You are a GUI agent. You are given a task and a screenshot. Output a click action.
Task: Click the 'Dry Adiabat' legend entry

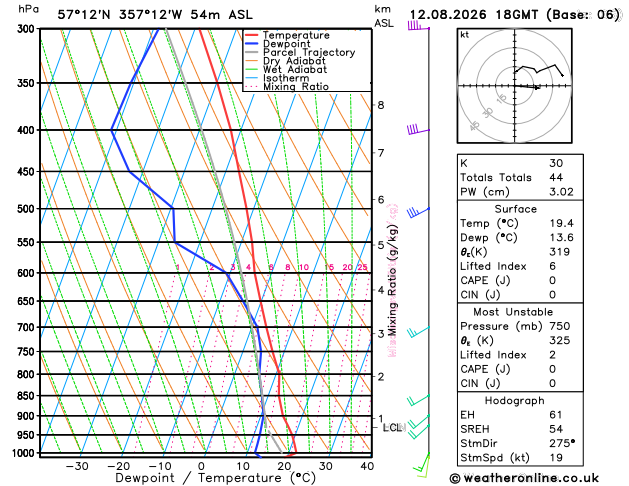[294, 61]
